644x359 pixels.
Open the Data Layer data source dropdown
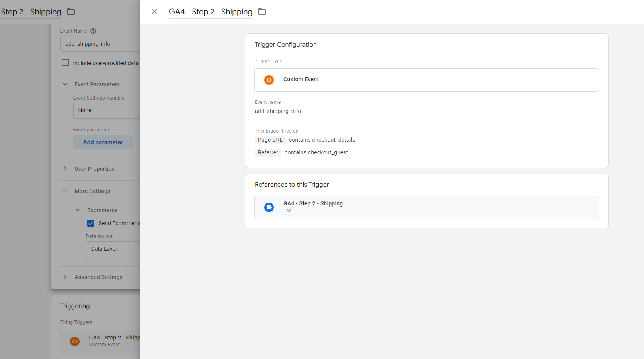click(113, 249)
